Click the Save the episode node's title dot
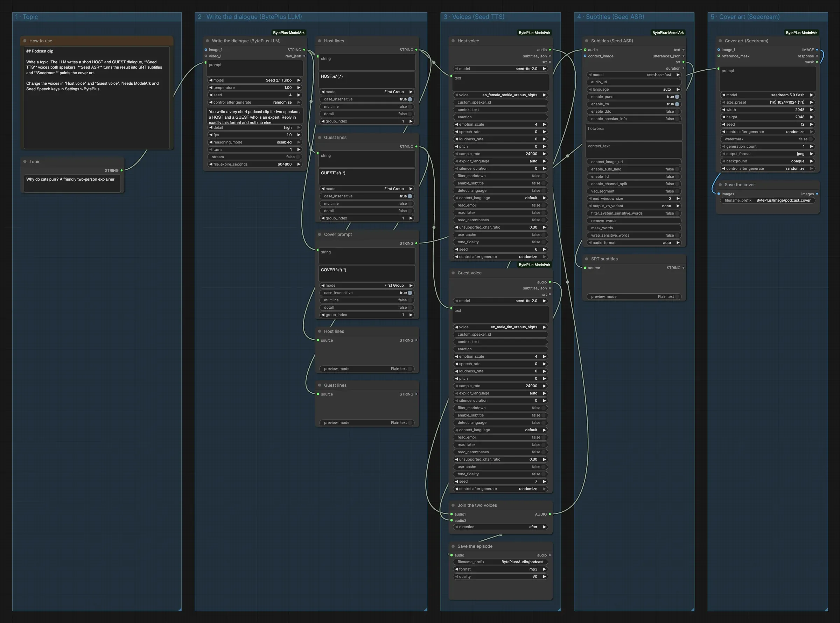 453,546
